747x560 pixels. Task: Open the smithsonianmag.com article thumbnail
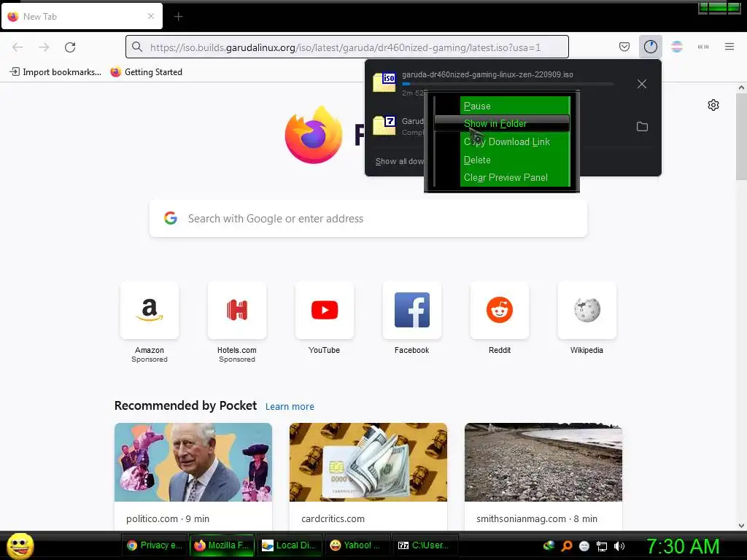543,462
